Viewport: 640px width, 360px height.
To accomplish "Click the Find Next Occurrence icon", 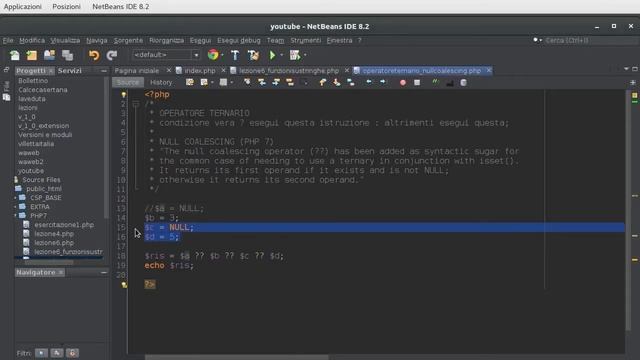I will (276, 82).
